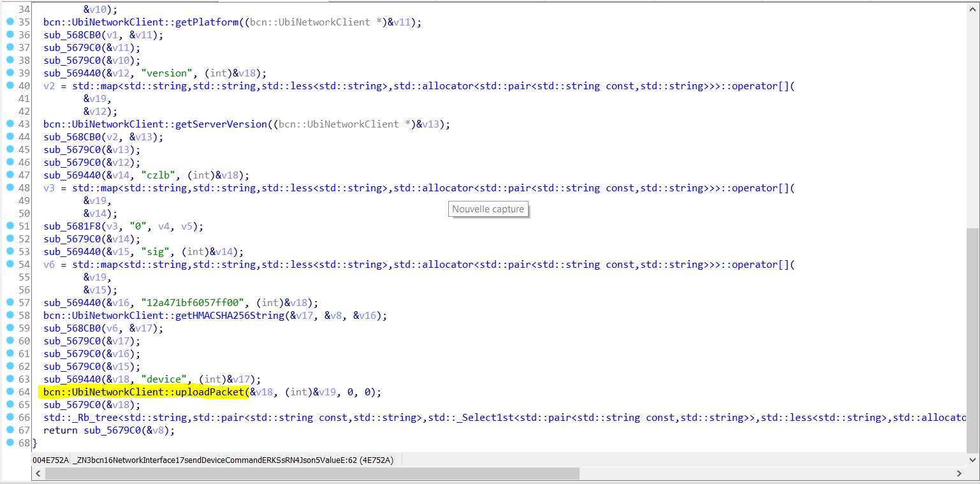
Task: Click the blue dot beside line 48
Action: 10,187
